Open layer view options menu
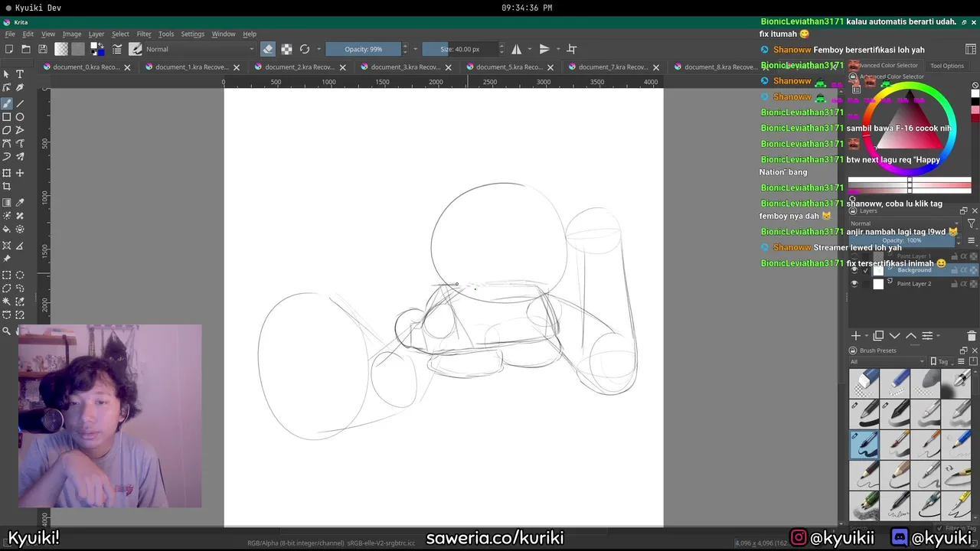The width and height of the screenshot is (980, 551). (971, 240)
